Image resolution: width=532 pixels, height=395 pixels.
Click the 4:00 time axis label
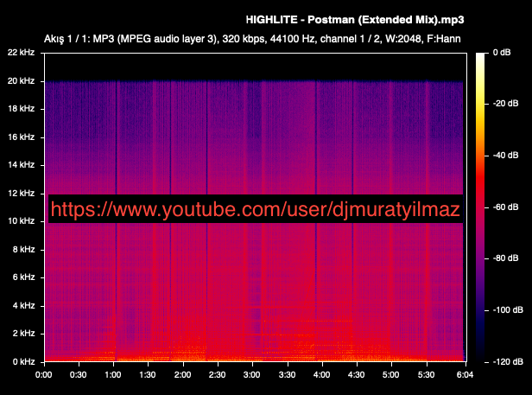click(x=321, y=375)
